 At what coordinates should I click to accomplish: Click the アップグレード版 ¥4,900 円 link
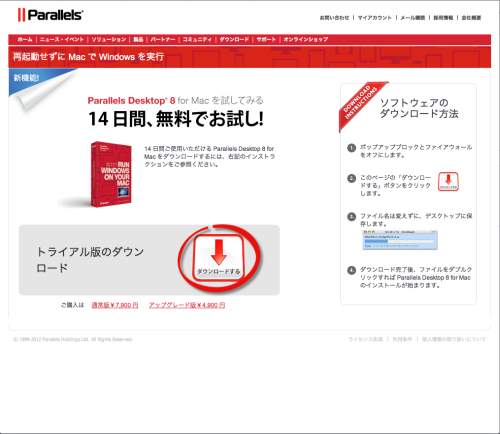(187, 305)
